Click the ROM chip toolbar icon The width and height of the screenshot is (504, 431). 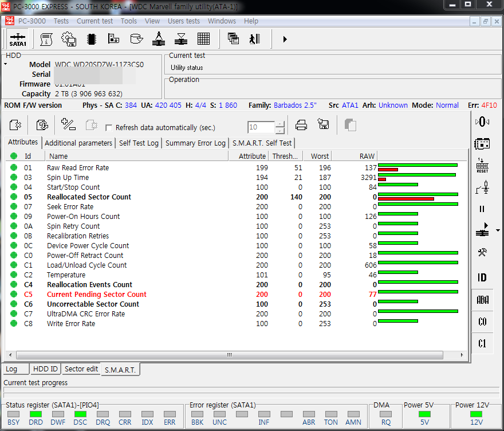(92, 39)
